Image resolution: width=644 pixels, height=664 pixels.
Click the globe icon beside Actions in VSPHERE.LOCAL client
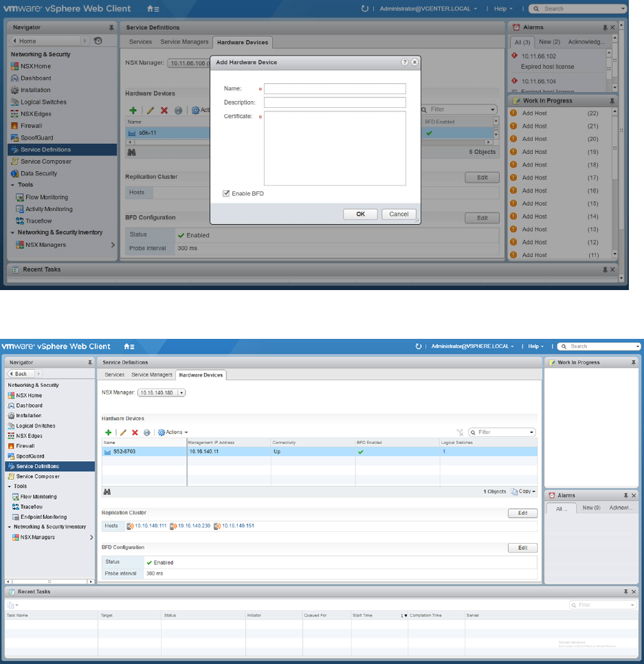[147, 432]
